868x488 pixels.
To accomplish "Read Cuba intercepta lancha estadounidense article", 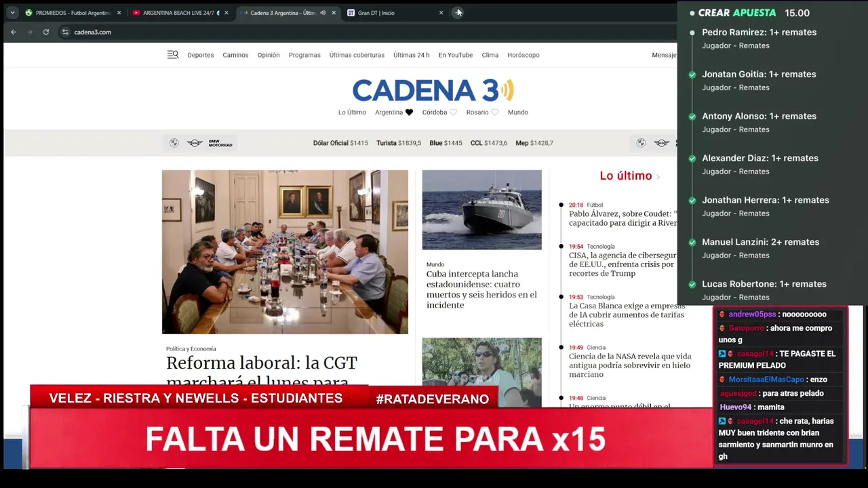I will (481, 289).
